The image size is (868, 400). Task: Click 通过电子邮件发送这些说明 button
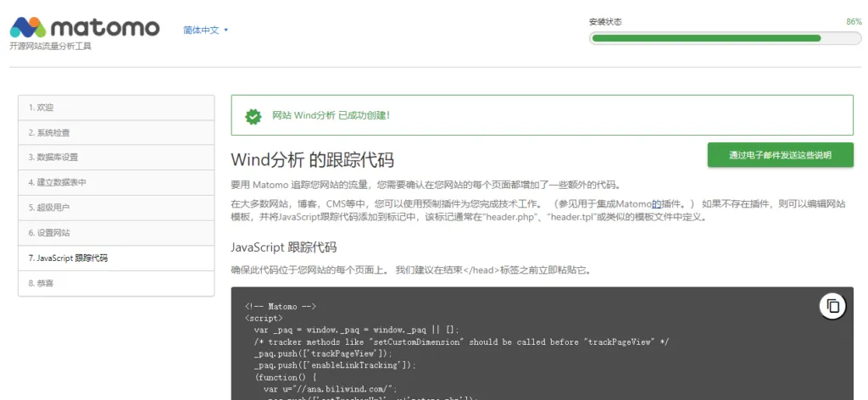(780, 155)
